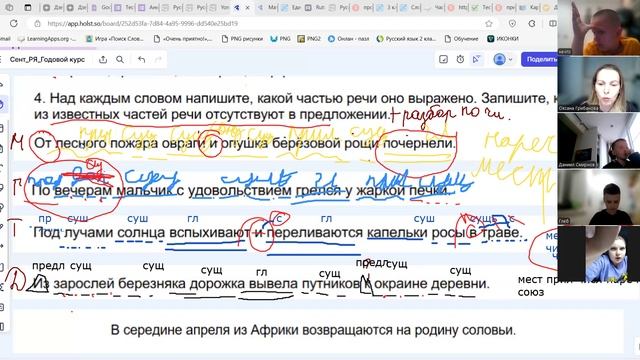640x360 pixels.
Task: Select the top participant's video tile
Action: click(x=598, y=28)
